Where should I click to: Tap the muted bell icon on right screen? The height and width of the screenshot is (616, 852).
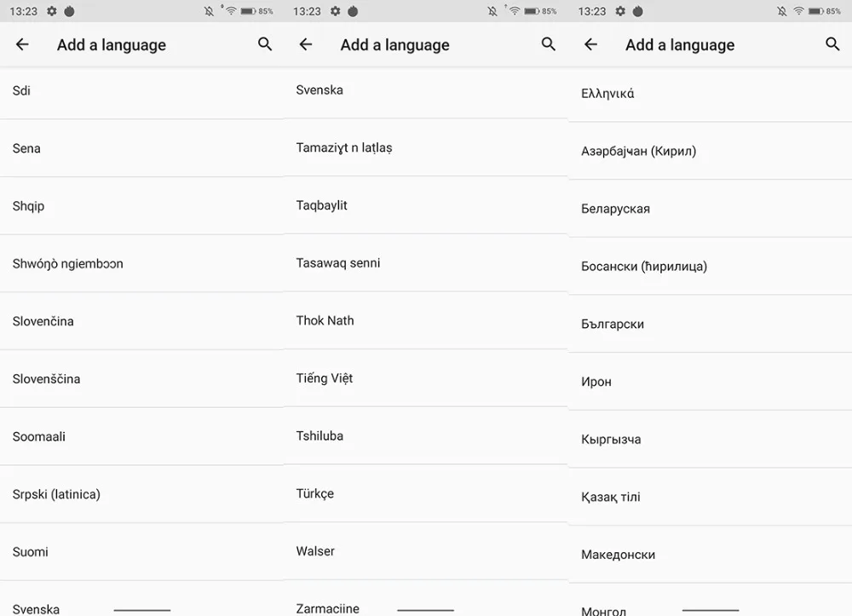coord(781,11)
